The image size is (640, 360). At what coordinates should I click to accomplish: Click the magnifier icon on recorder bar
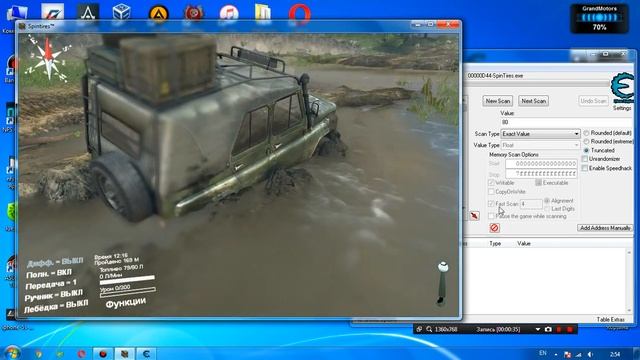[x=429, y=329]
